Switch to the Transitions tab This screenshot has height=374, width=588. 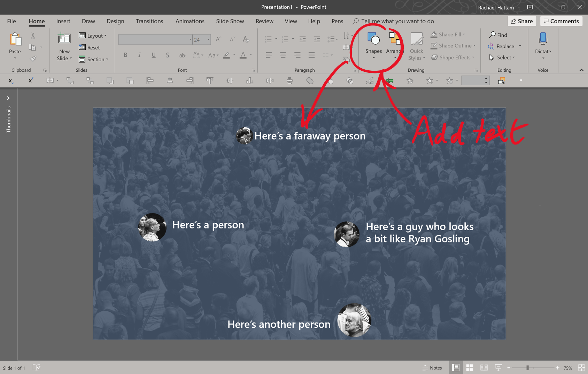[149, 21]
